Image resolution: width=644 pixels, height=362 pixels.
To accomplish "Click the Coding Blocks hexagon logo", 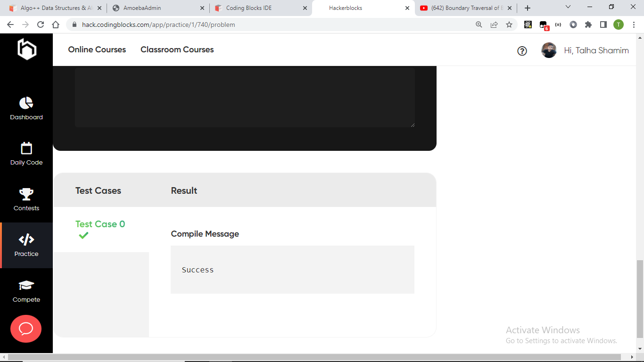I will coord(27,49).
